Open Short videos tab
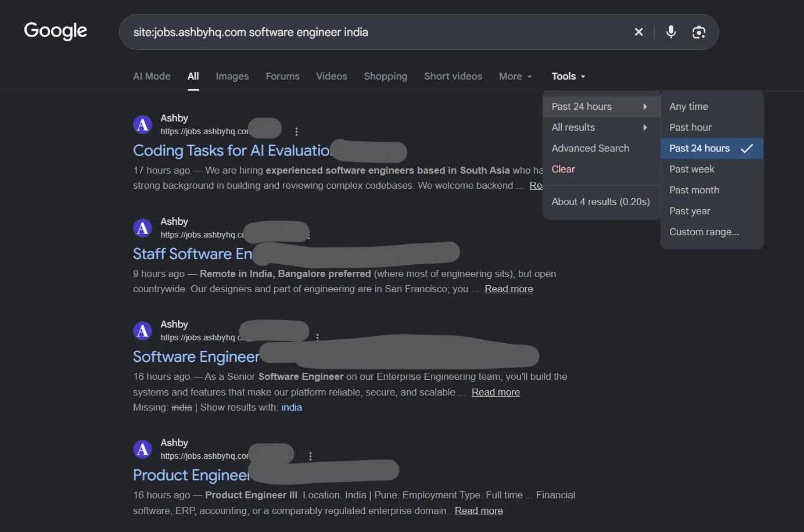804x532 pixels. click(453, 76)
